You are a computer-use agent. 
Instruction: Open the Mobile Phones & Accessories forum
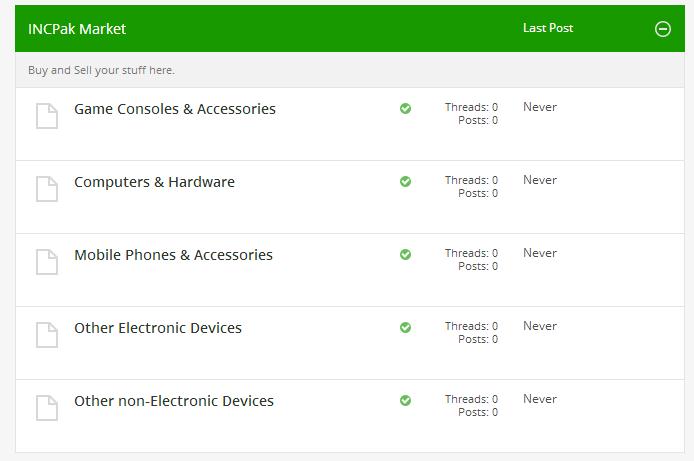coord(174,255)
